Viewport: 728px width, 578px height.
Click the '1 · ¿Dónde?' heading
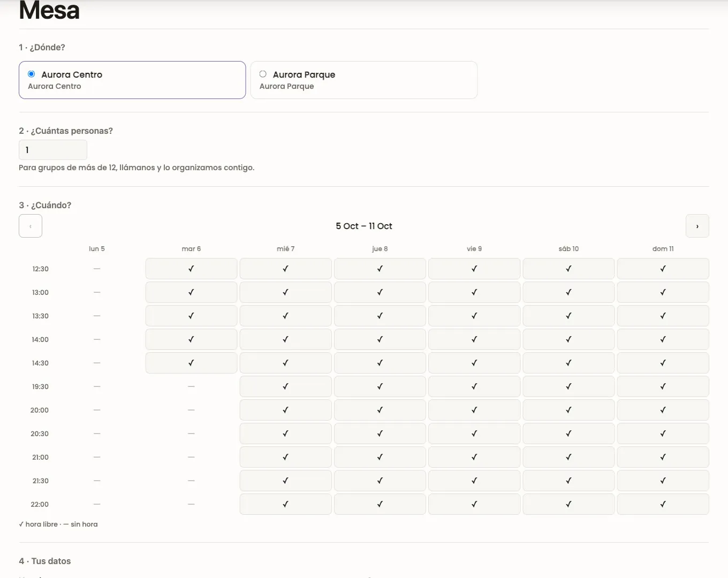pos(42,47)
